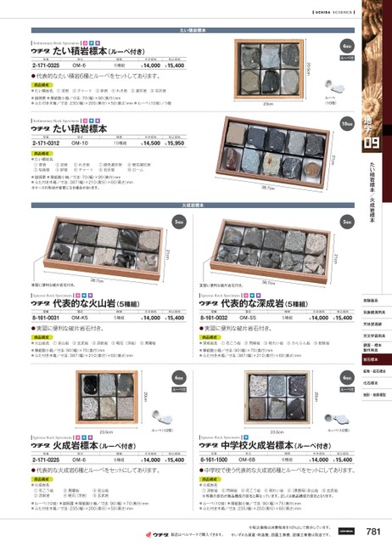The width and height of the screenshot is (392, 547).
Task: Click the 10-specimen sedimentary rock tray photo
Action: tap(273, 152)
